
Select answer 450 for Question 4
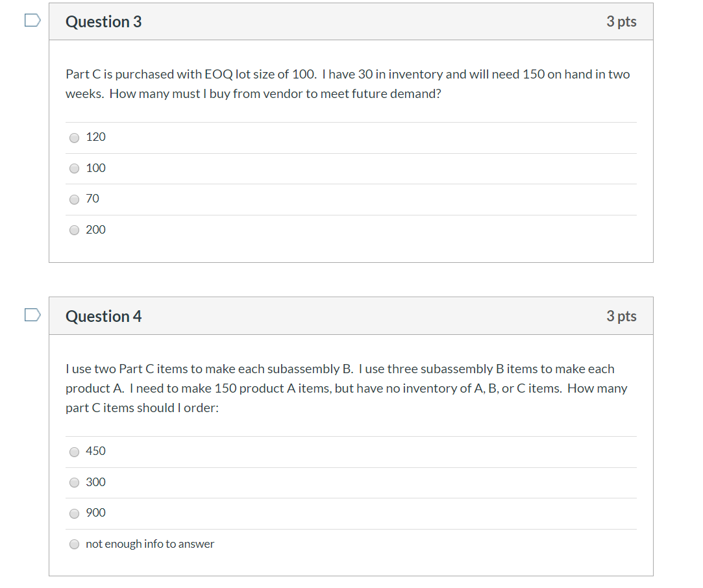click(74, 452)
